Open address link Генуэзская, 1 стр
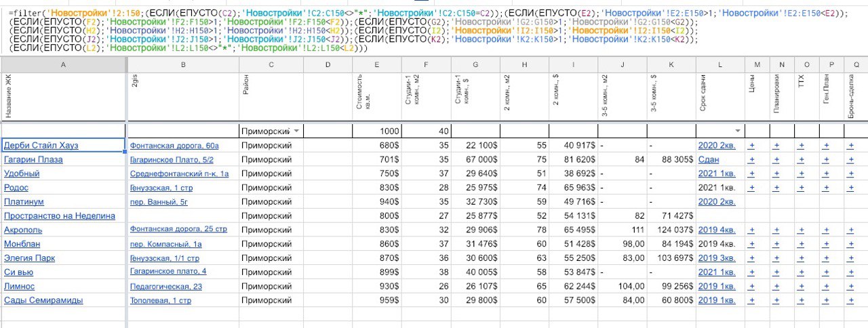 point(161,188)
